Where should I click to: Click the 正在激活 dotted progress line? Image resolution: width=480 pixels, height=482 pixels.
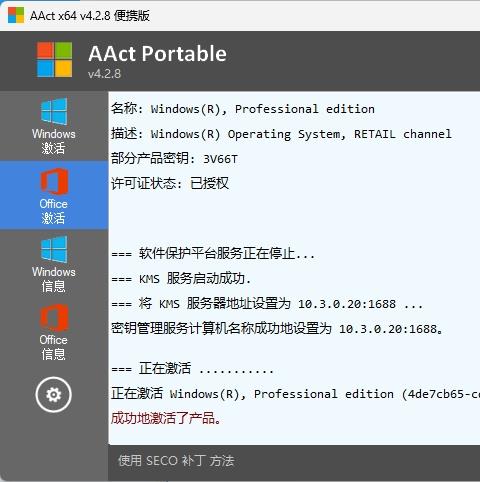click(x=193, y=369)
